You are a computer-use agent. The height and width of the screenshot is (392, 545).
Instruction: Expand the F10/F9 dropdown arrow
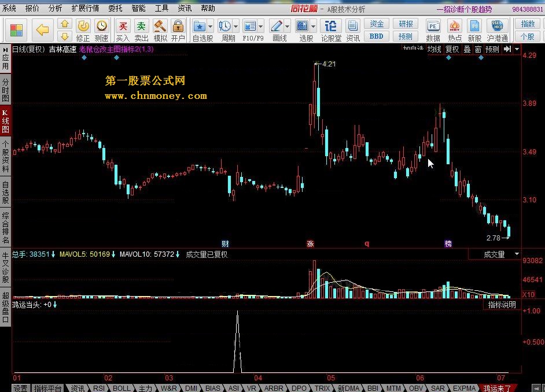pyautogui.click(x=261, y=27)
